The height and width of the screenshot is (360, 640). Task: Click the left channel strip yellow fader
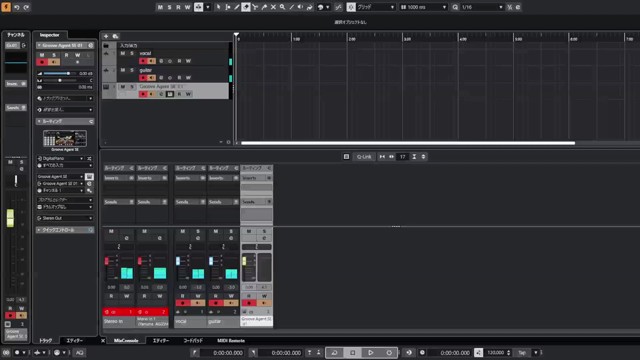click(x=10, y=218)
